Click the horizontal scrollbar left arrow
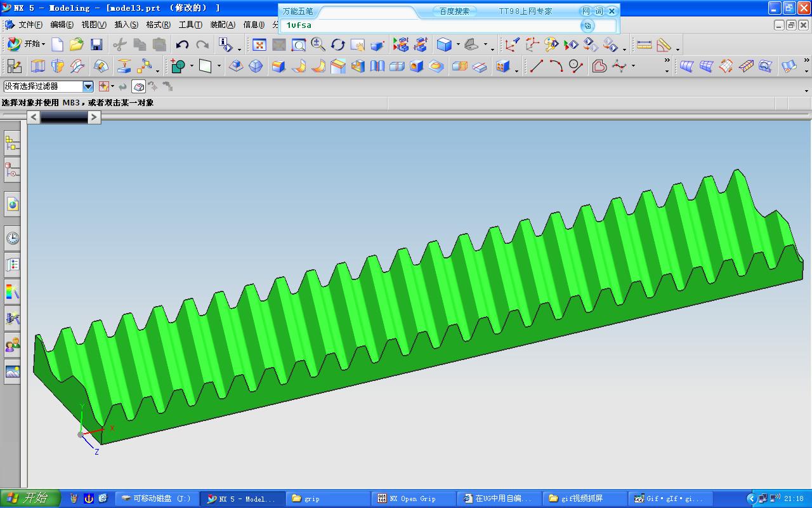This screenshot has height=508, width=812. [34, 117]
